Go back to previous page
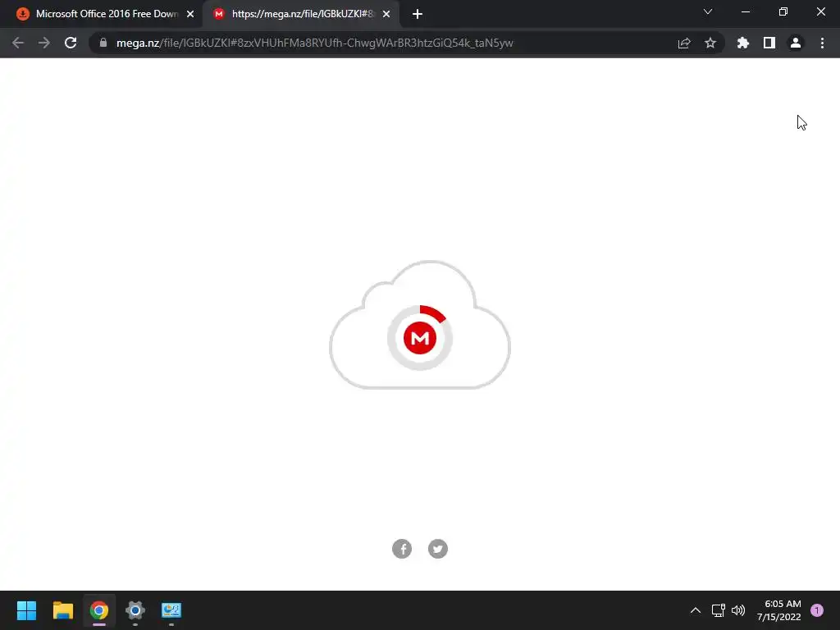 click(18, 43)
